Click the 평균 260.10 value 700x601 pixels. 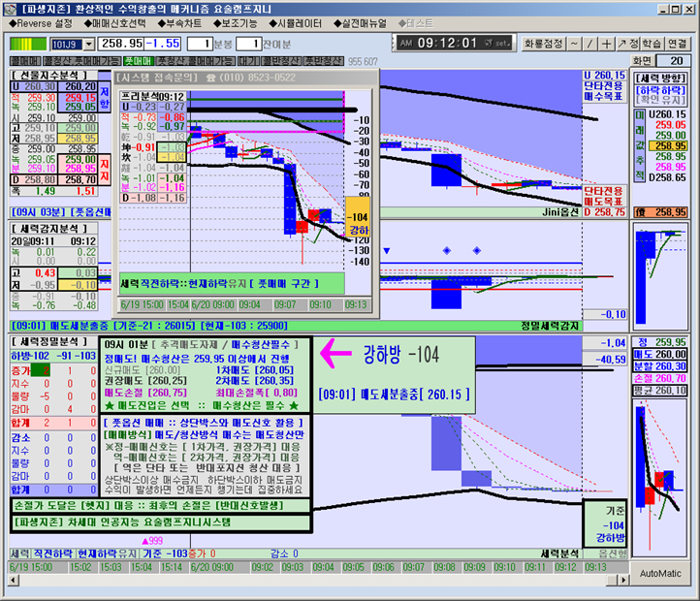click(660, 391)
